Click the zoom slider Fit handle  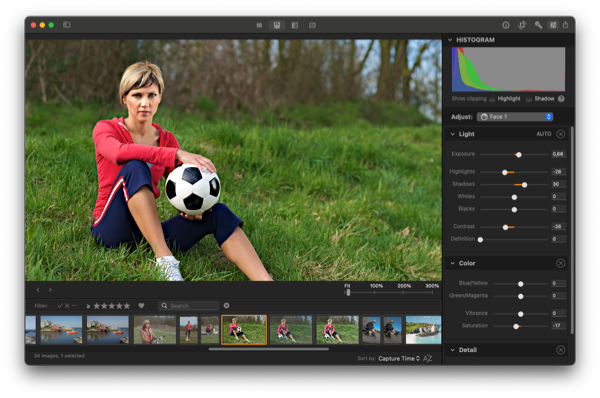(348, 292)
